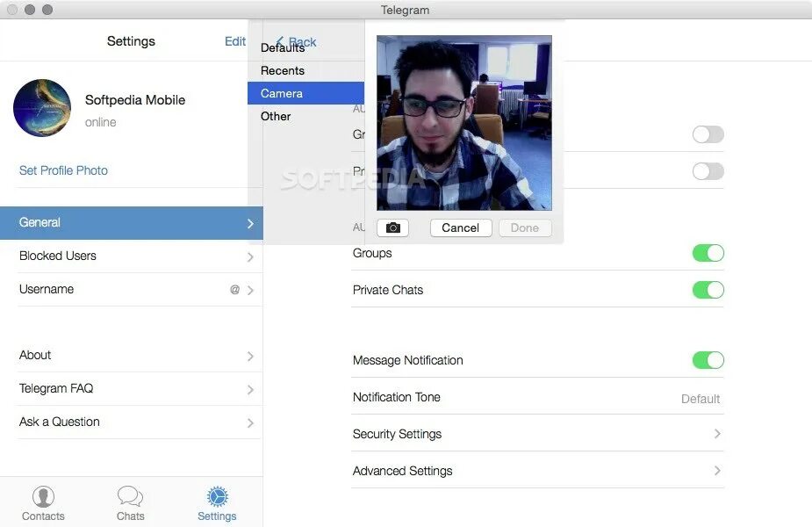Viewport: 812px width, 527px height.
Task: Click the online status text
Action: point(100,122)
